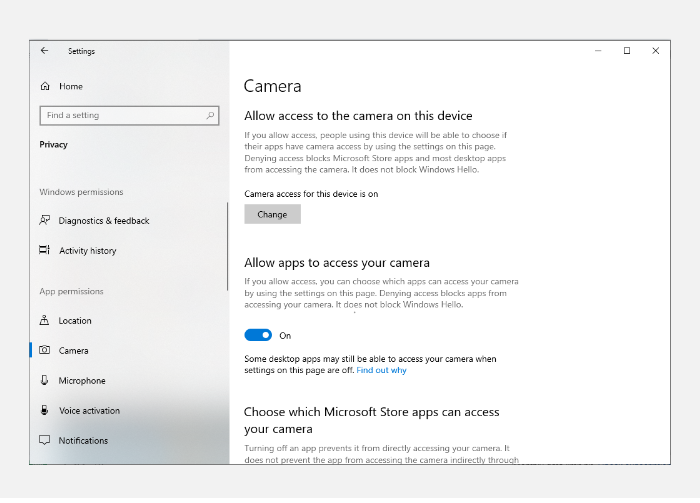Click 'Choose which Microsoft Store apps' heading
700x503 pixels.
pos(371,420)
